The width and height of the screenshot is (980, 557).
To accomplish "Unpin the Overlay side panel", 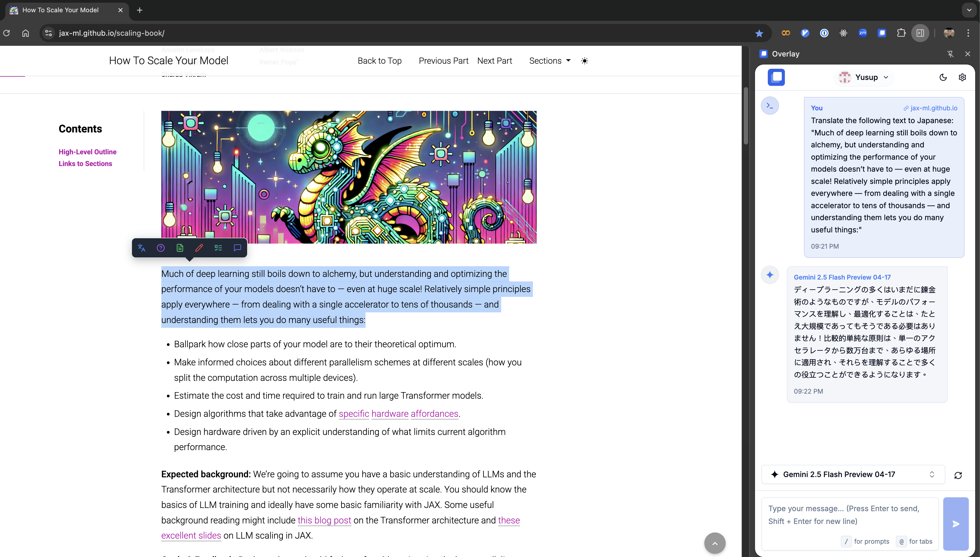I will (x=950, y=54).
